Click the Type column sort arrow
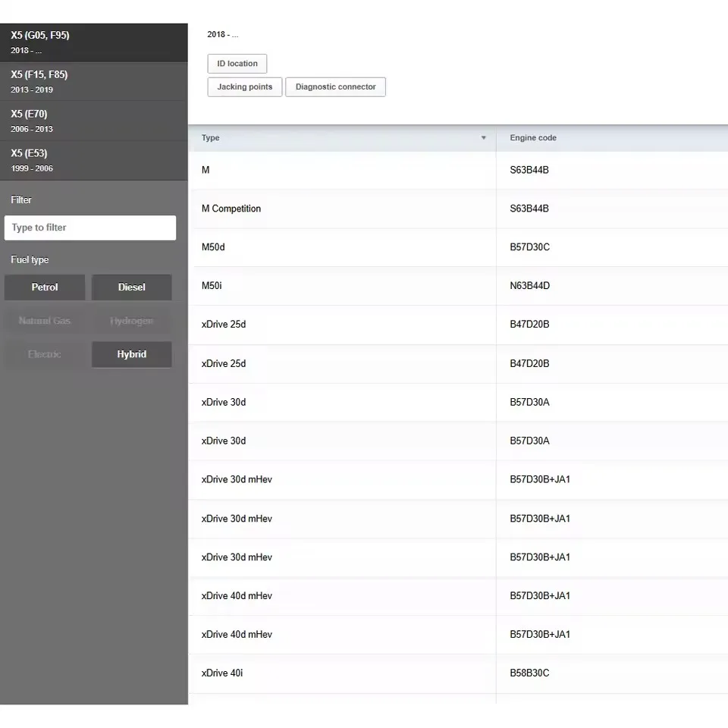The image size is (728, 728). click(x=483, y=138)
